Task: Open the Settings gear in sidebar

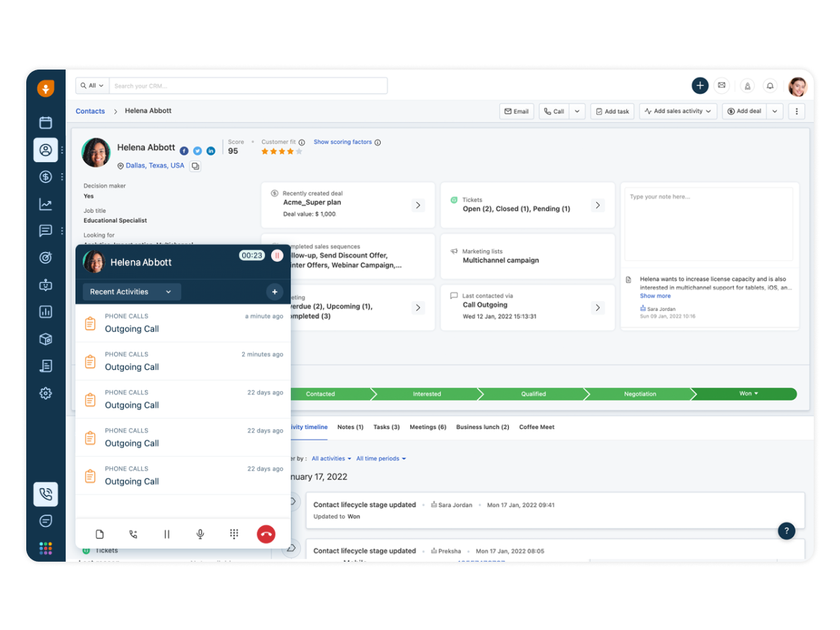Action: pyautogui.click(x=46, y=393)
